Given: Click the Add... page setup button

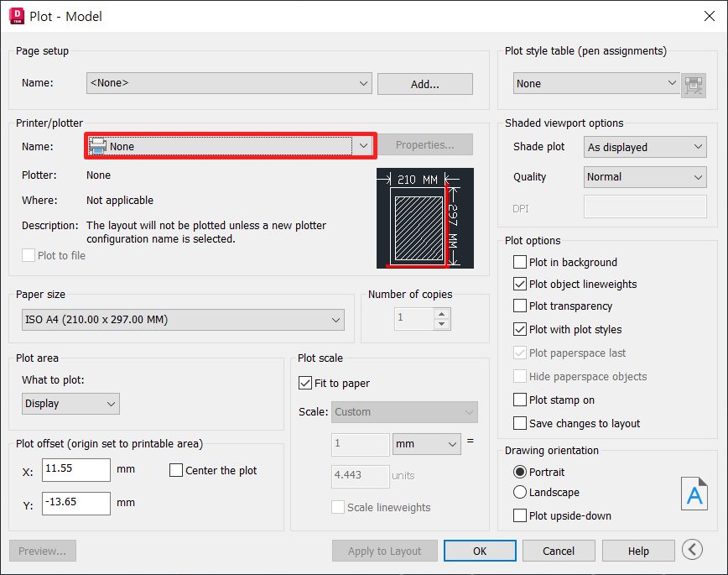Looking at the screenshot, I should click(x=425, y=84).
